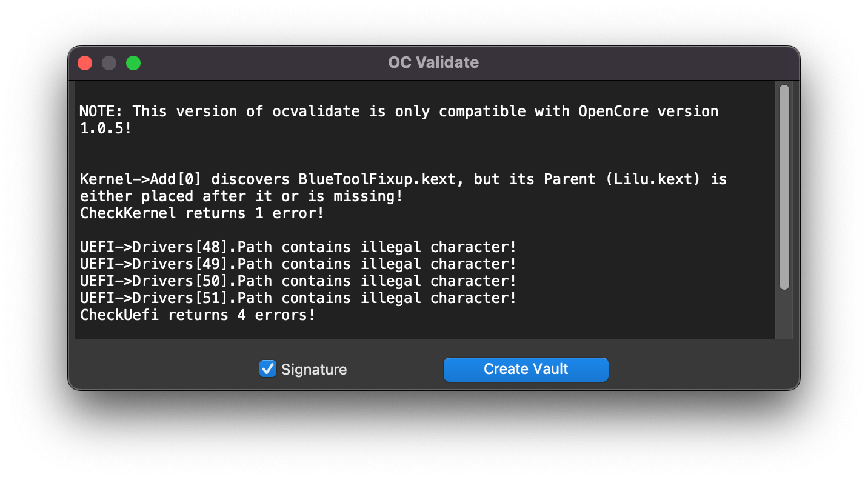Image resolution: width=868 pixels, height=480 pixels.
Task: Click the UEFI->Drivers[51].Path error line
Action: (298, 298)
